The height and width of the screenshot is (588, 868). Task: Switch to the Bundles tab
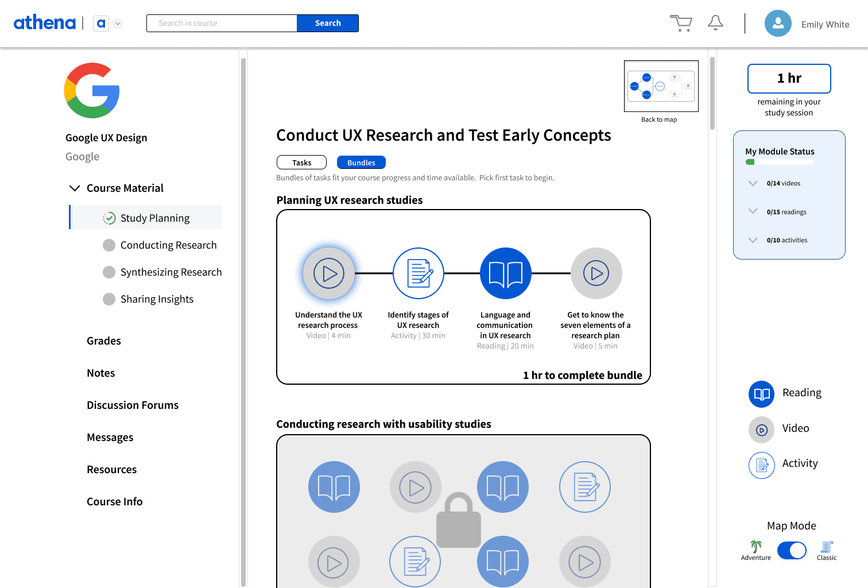click(x=362, y=163)
